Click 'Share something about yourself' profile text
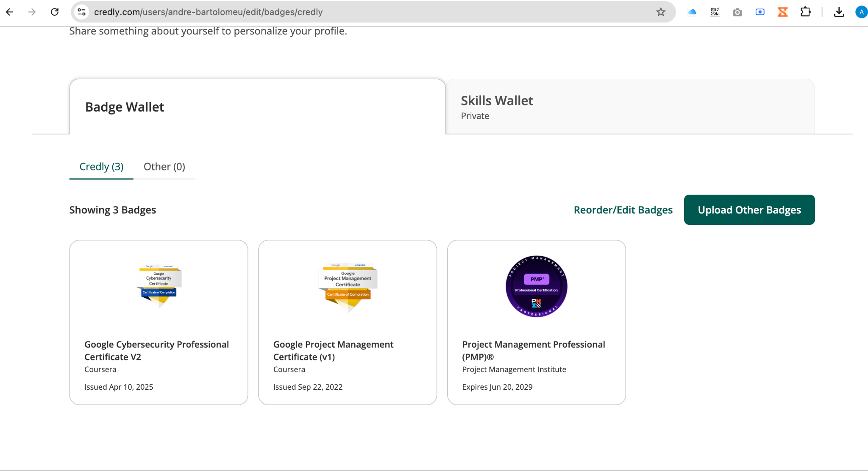The height and width of the screenshot is (472, 868). (x=208, y=31)
